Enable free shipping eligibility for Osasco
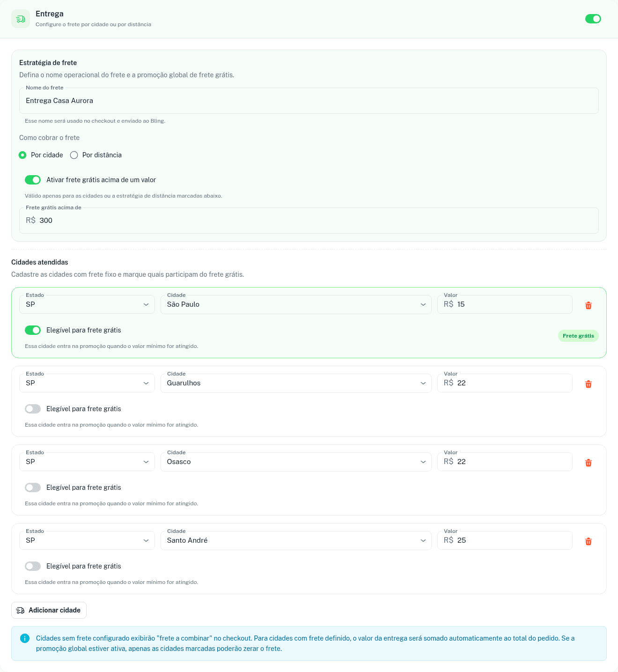 [x=33, y=487]
